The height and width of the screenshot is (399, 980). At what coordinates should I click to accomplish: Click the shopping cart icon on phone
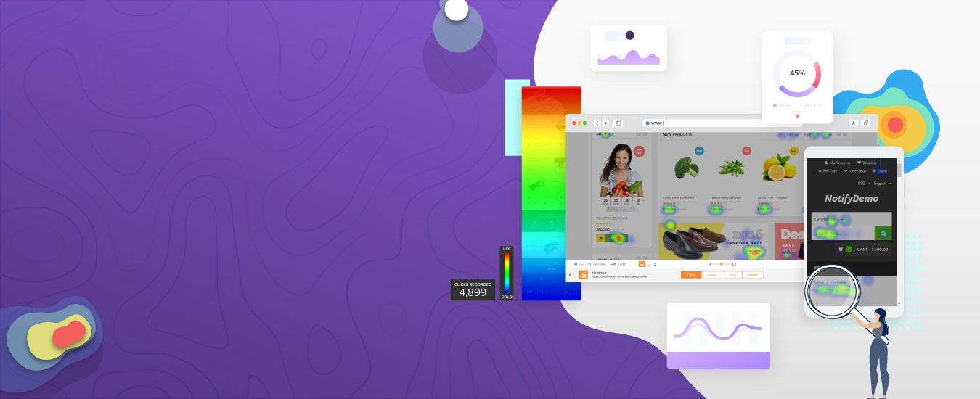click(841, 249)
